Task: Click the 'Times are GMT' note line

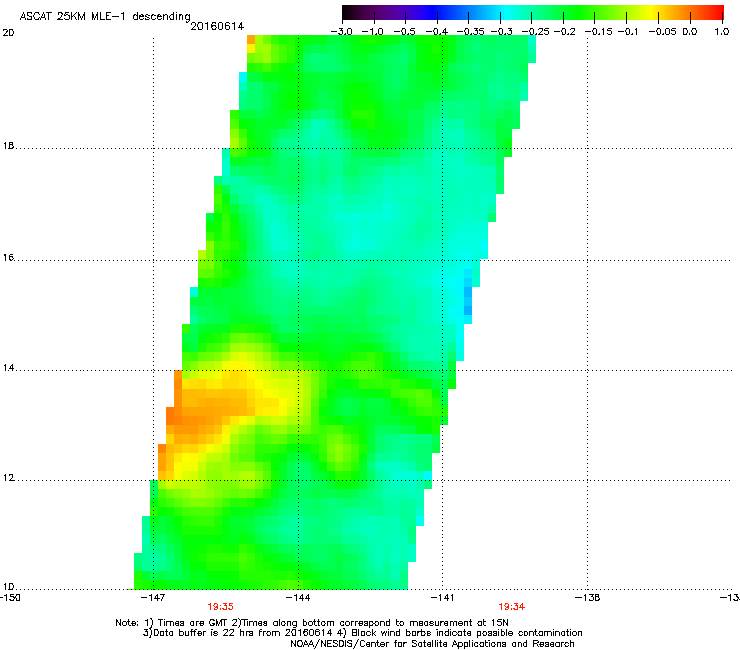Action: click(312, 623)
